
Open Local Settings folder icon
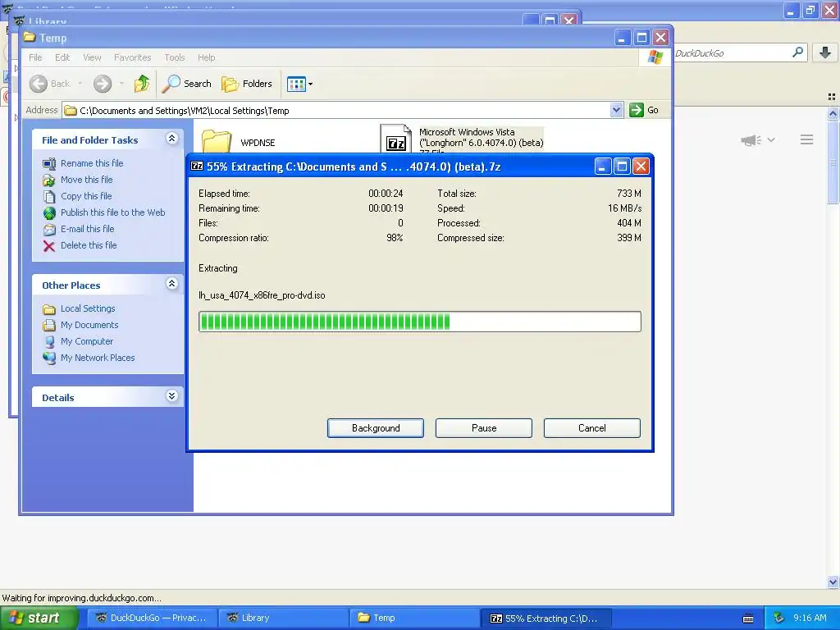(x=49, y=309)
